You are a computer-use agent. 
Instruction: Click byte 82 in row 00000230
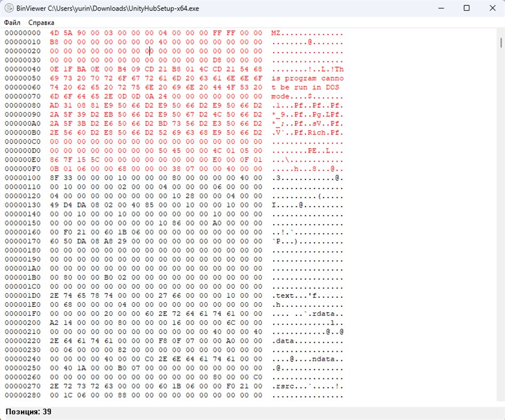pos(122,350)
